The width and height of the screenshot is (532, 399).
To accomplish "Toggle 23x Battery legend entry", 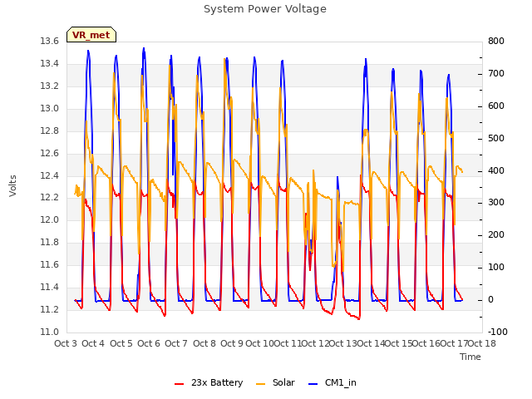I will (x=209, y=382).
